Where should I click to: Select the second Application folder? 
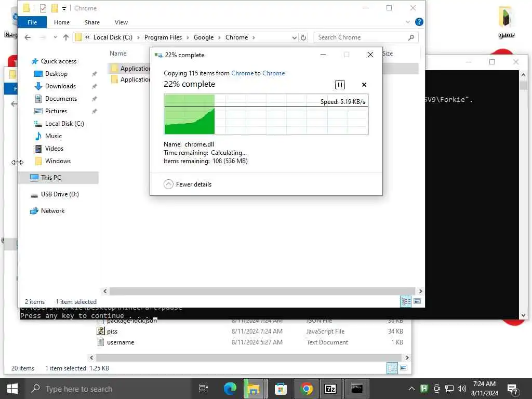pyautogui.click(x=130, y=79)
